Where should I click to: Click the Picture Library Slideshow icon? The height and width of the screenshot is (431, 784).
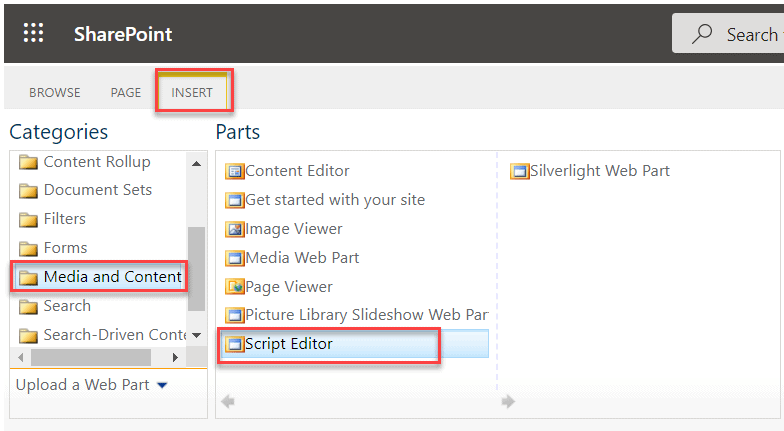(x=234, y=316)
